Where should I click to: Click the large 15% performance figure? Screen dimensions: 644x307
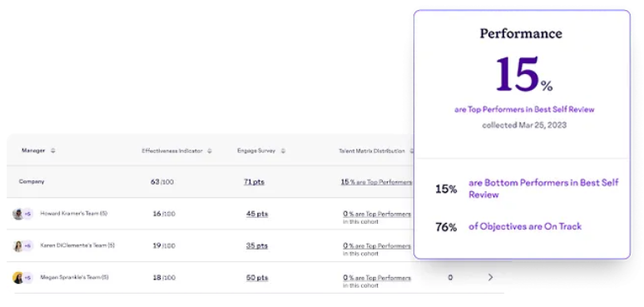click(524, 74)
